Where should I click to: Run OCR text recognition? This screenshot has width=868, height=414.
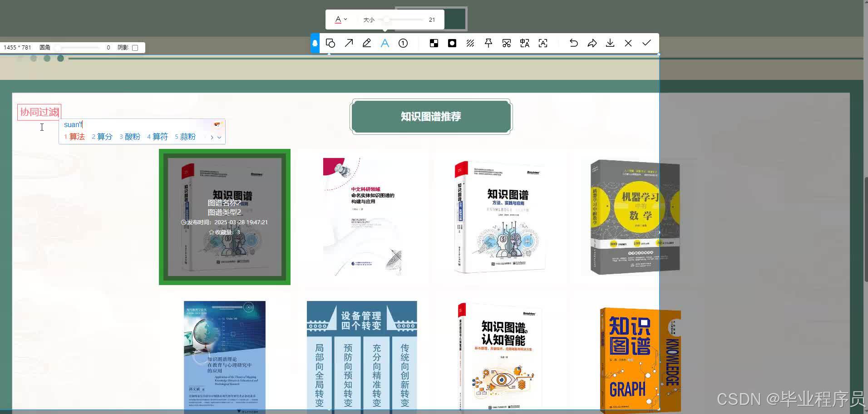[x=543, y=43]
